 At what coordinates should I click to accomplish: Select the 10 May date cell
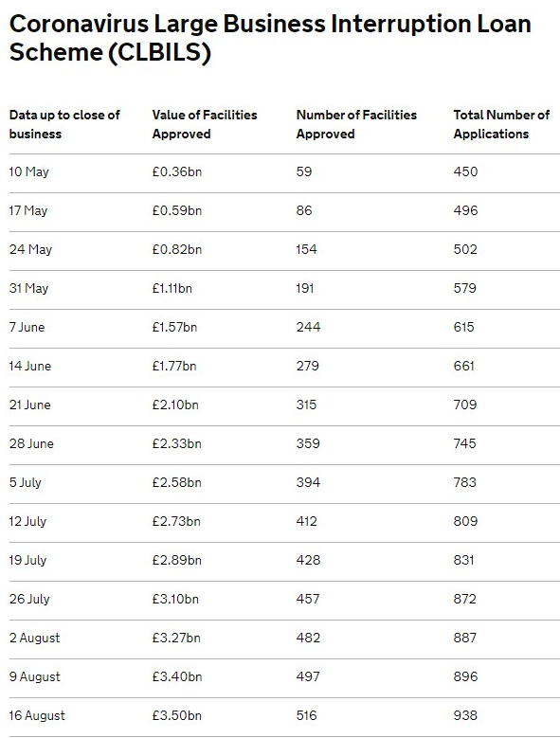point(29,171)
